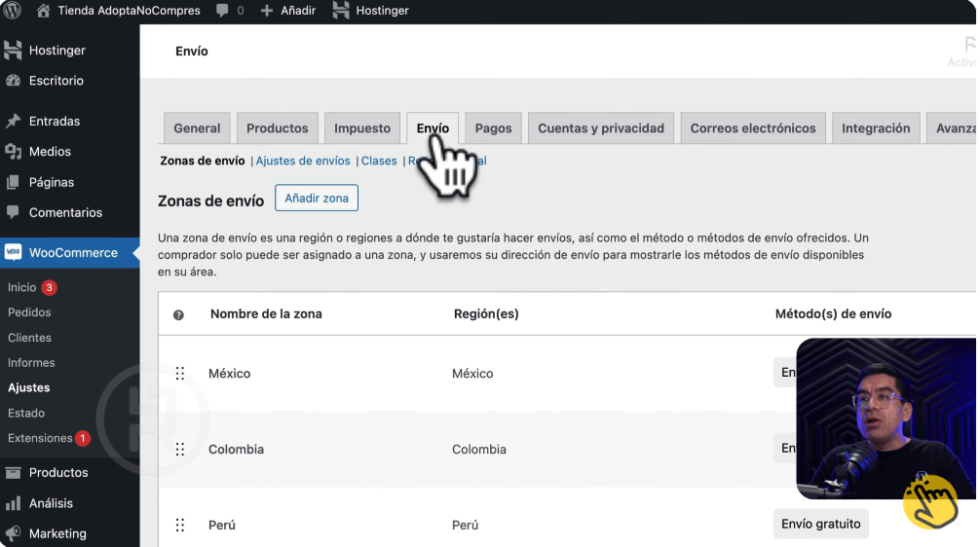Image resolution: width=980 pixels, height=547 pixels.
Task: Click the help question mark icon in table header
Action: click(178, 314)
